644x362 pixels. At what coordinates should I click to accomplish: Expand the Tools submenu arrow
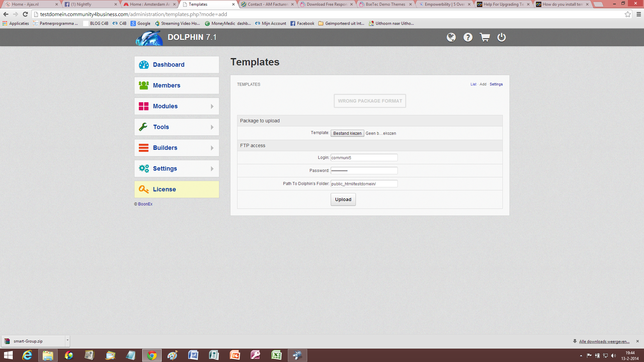coord(212,127)
